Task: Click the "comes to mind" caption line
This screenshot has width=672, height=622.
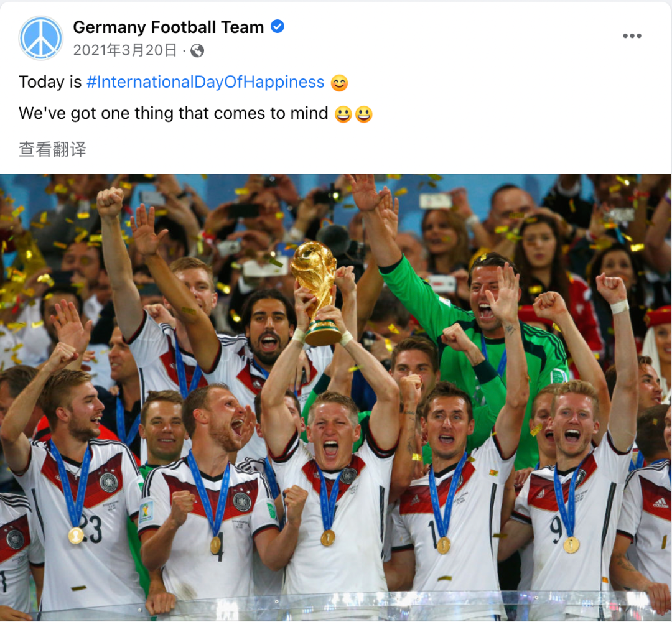Action: (x=173, y=114)
